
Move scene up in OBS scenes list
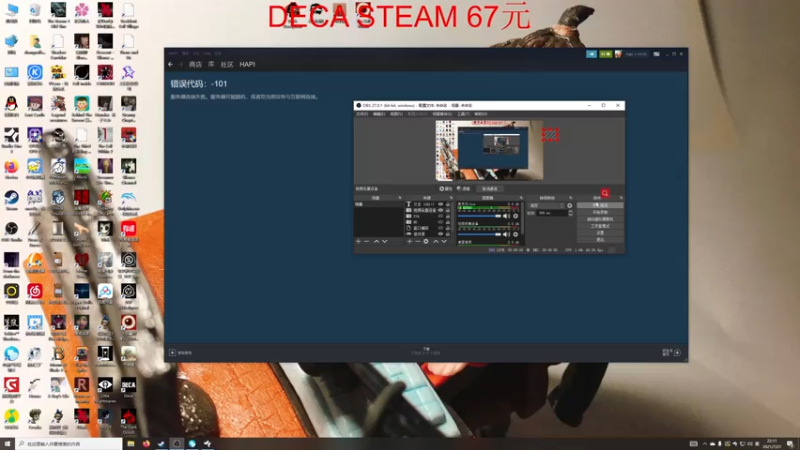coord(376,241)
